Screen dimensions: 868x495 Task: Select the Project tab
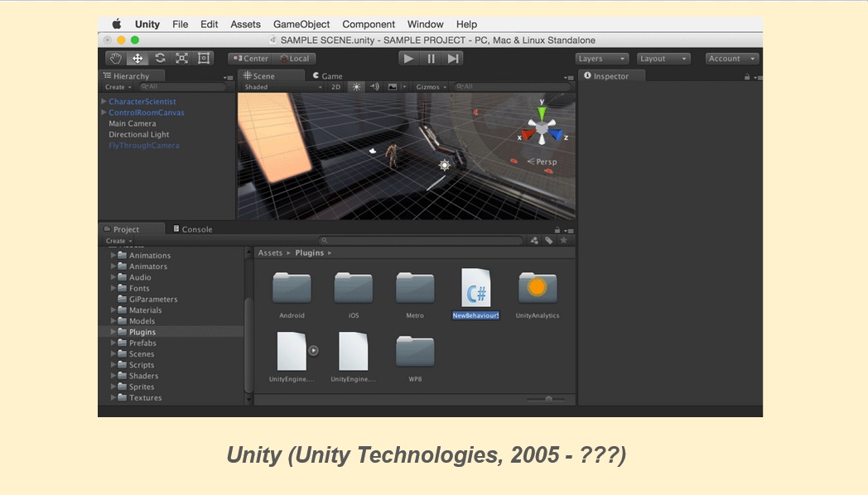(132, 229)
